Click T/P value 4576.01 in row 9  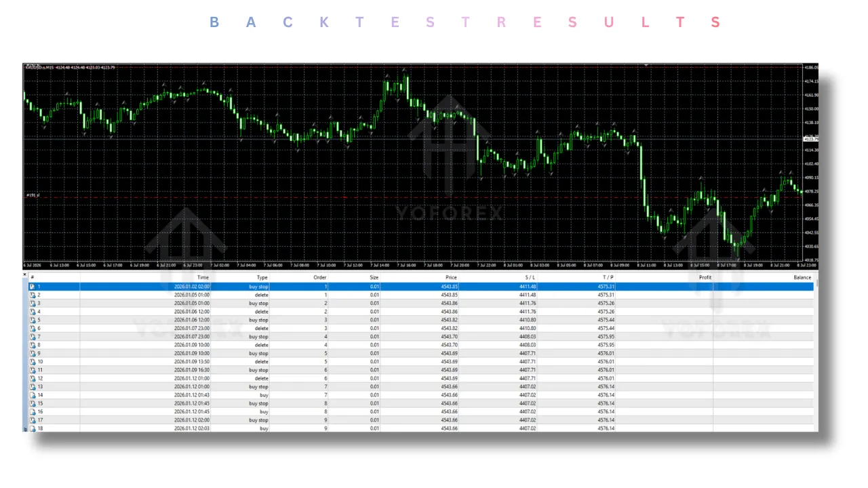click(606, 353)
